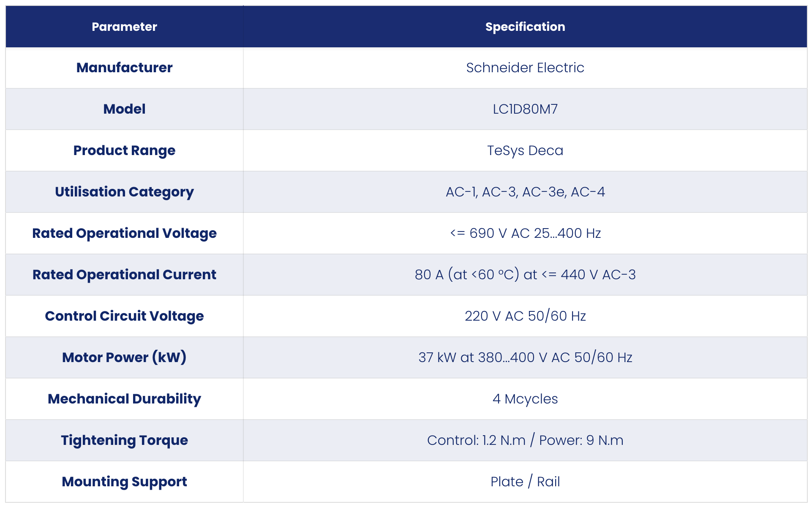
Task: Click the Specification column header
Action: click(525, 27)
